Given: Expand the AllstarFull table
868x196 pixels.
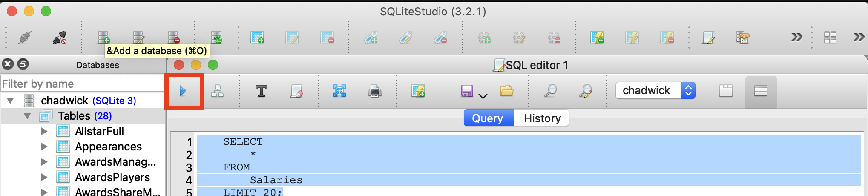Looking at the screenshot, I should point(44,131).
